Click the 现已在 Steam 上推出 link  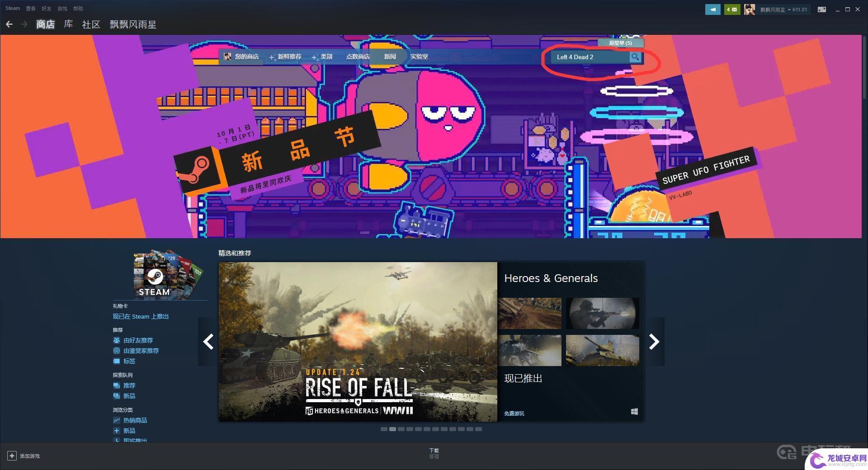pyautogui.click(x=141, y=316)
